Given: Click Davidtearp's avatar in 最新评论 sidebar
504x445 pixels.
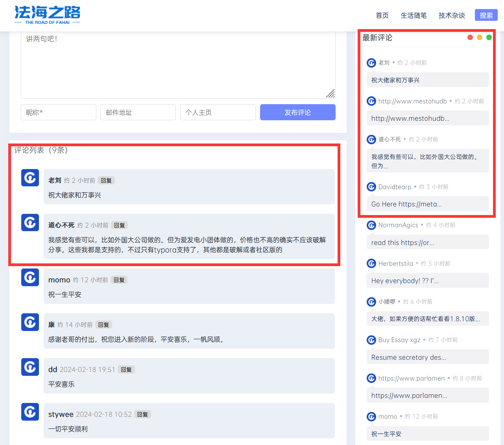Looking at the screenshot, I should click(371, 187).
